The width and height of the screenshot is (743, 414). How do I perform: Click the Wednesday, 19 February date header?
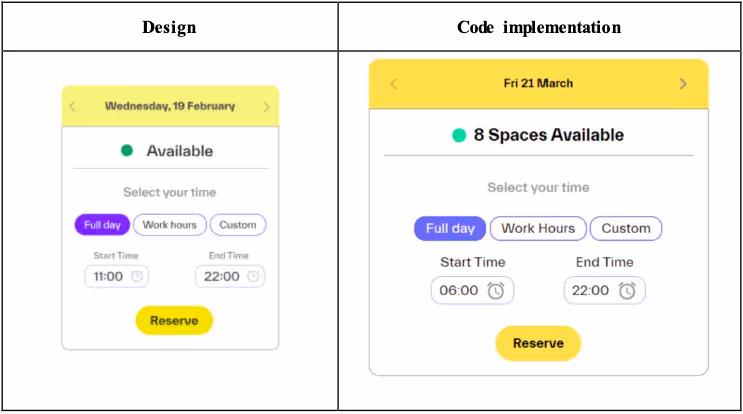(170, 106)
